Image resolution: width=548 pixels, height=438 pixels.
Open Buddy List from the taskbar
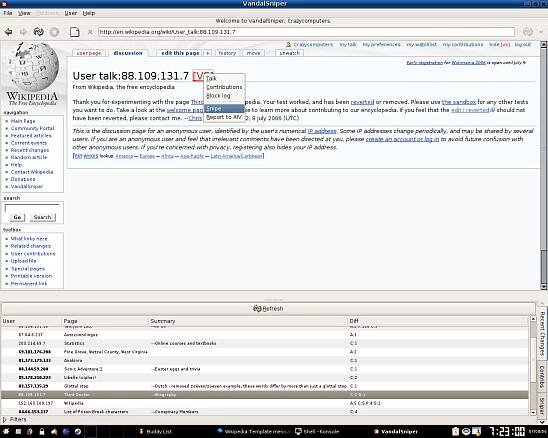click(x=155, y=432)
